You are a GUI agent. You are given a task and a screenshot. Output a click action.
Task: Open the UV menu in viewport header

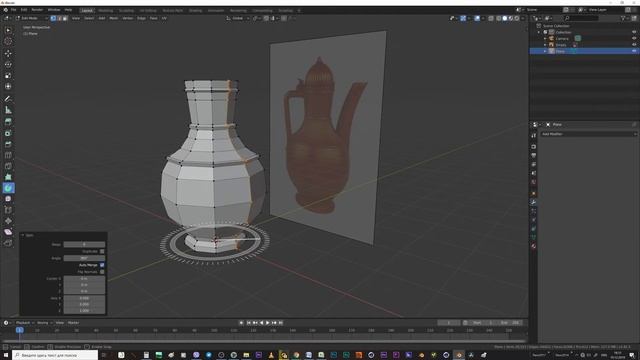pyautogui.click(x=164, y=18)
